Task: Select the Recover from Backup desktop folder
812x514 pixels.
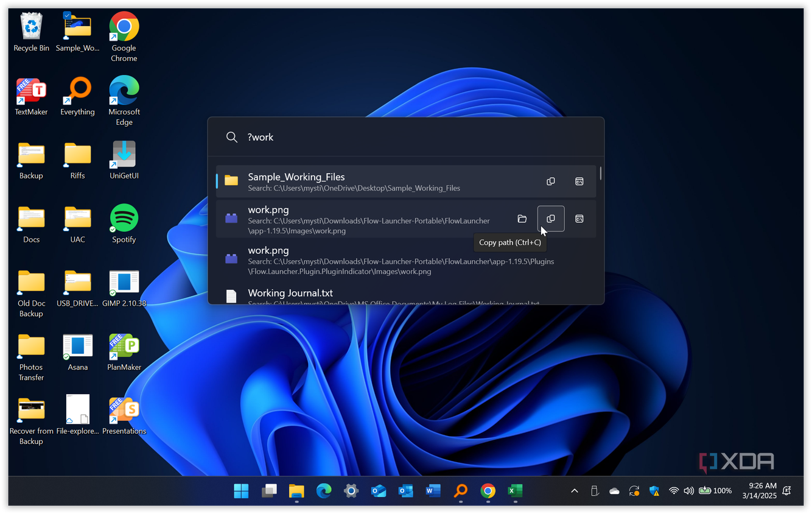Action: point(31,421)
